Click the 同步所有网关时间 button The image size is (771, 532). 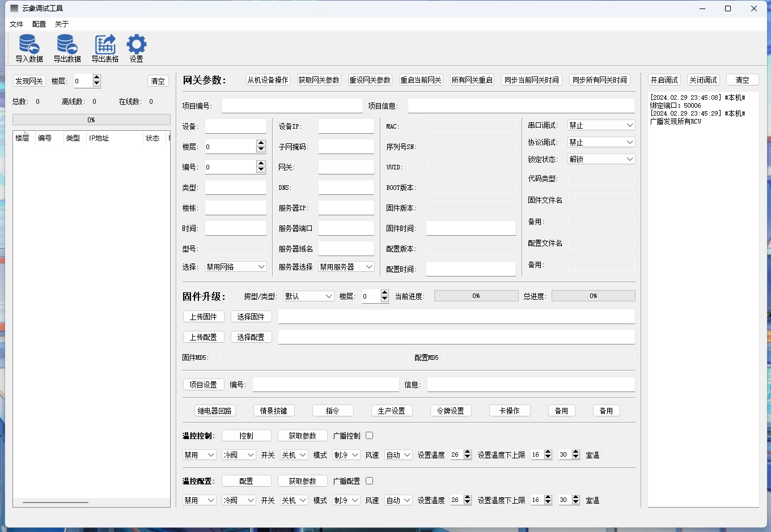pyautogui.click(x=599, y=80)
